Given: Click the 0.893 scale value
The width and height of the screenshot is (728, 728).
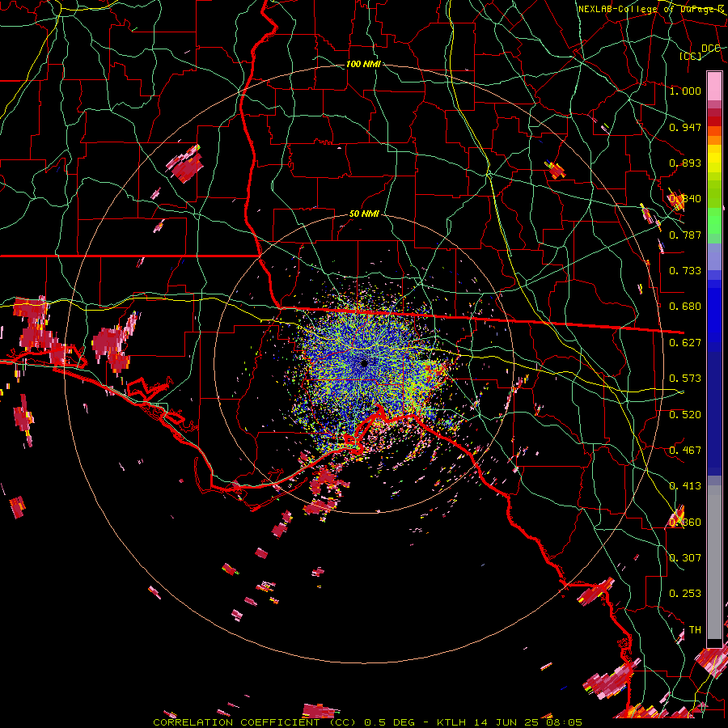Looking at the screenshot, I should point(685,163).
